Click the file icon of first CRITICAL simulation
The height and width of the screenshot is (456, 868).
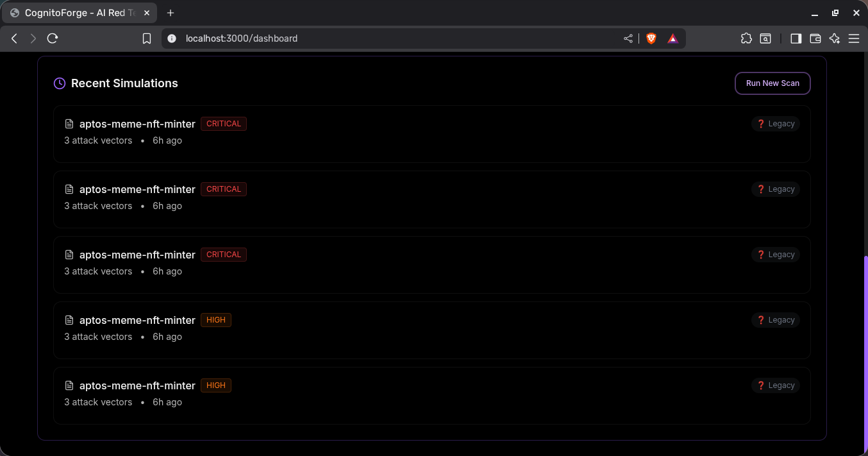click(69, 124)
